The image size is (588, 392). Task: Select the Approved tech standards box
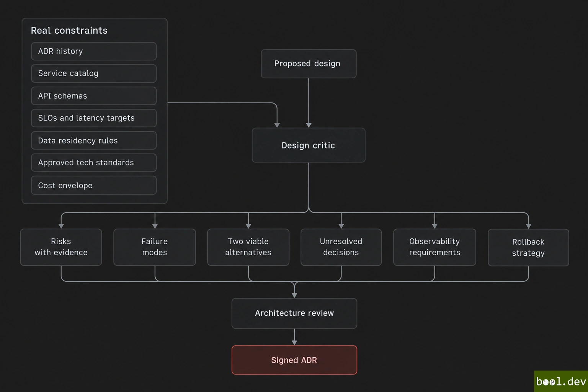point(94,163)
